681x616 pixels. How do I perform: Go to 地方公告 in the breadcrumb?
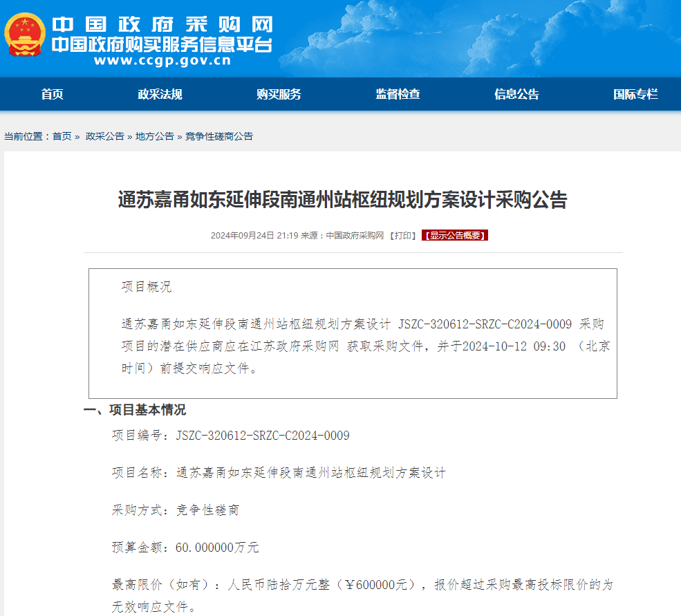point(154,136)
